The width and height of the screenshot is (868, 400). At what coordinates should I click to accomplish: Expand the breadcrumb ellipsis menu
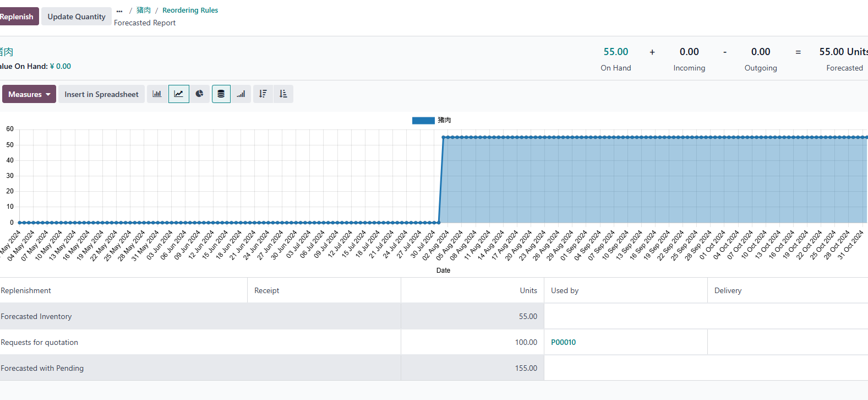tap(119, 10)
